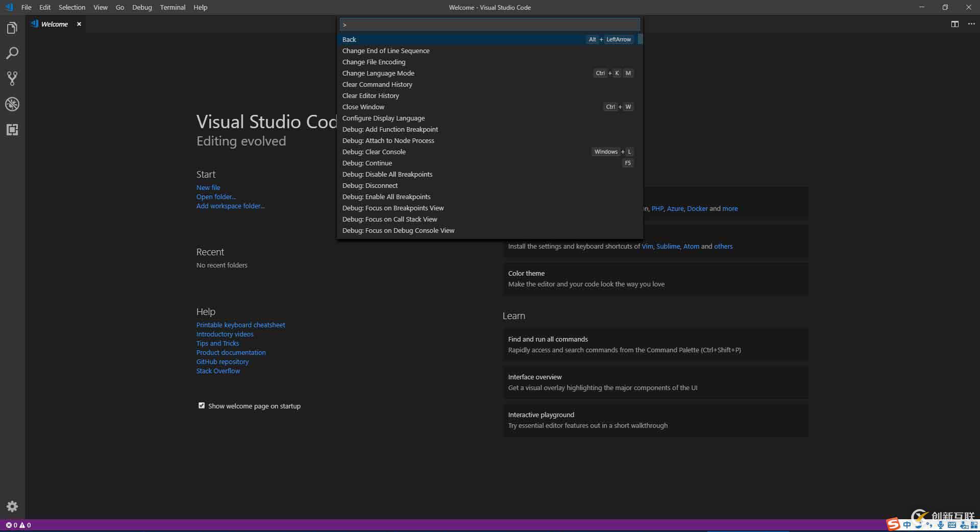Open the Terminal menu

click(x=172, y=7)
